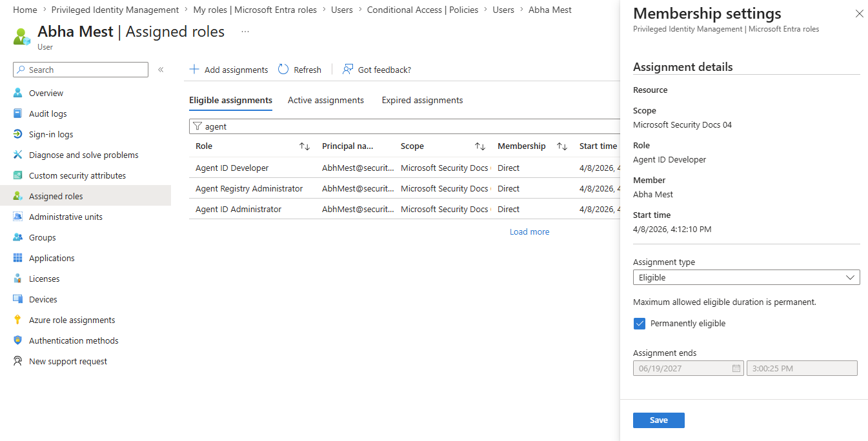Sort by Role column arrows
This screenshot has height=441, width=868.
[x=305, y=146]
